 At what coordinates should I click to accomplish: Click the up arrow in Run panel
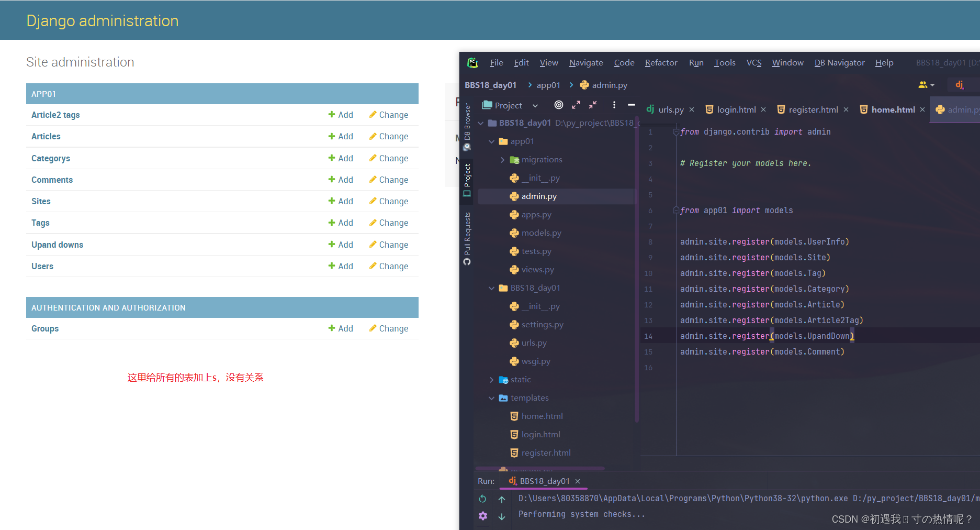pyautogui.click(x=502, y=499)
